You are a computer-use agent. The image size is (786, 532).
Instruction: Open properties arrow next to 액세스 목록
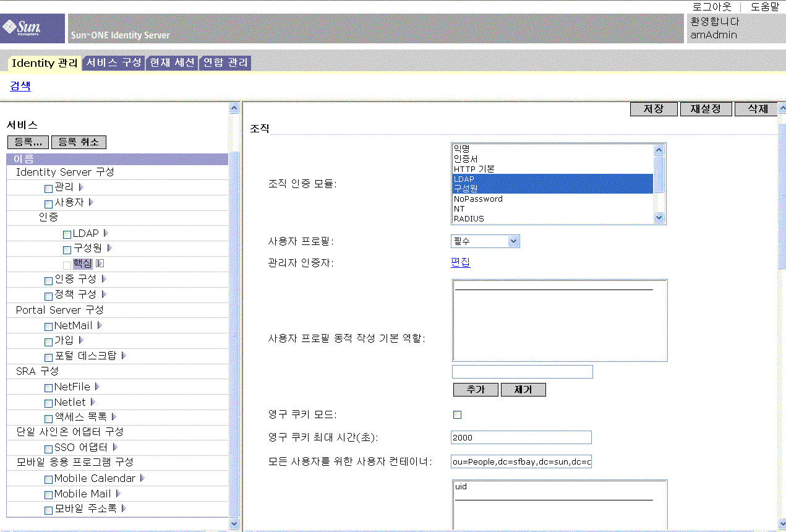[114, 417]
